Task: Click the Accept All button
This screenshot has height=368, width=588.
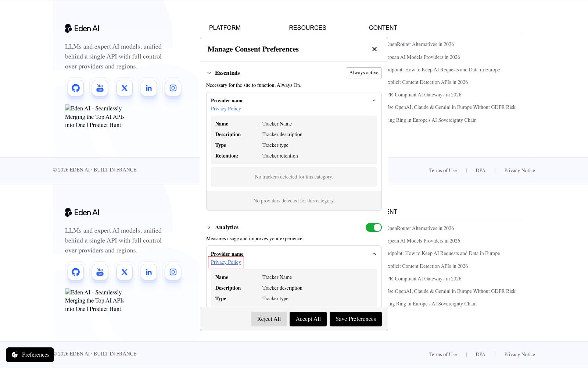Action: [308, 319]
